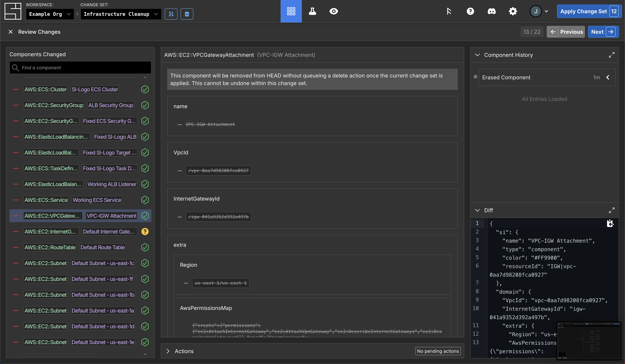The image size is (625, 364).
Task: Click the red removed dash for ECS Cluster
Action: [16, 89]
